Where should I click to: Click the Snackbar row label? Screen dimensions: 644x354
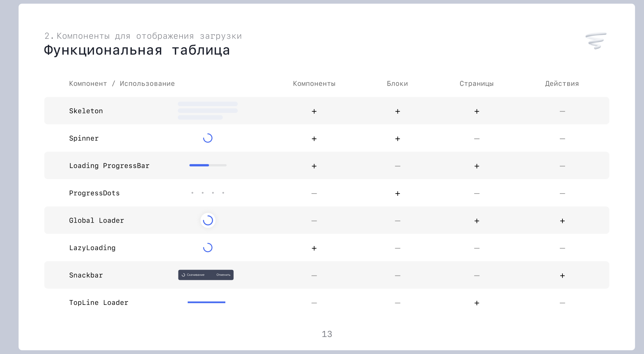click(x=86, y=275)
